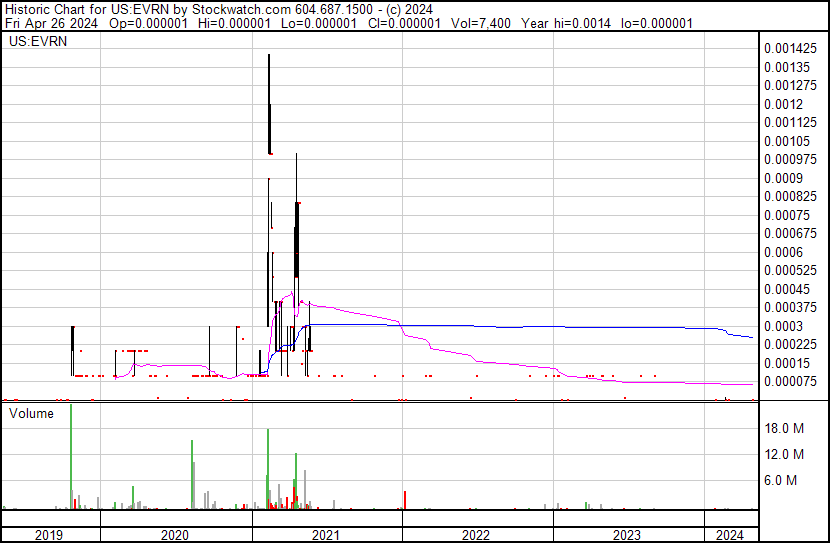Click the 2021 year label on the timeline
This screenshot has width=830, height=543.
pos(326,535)
